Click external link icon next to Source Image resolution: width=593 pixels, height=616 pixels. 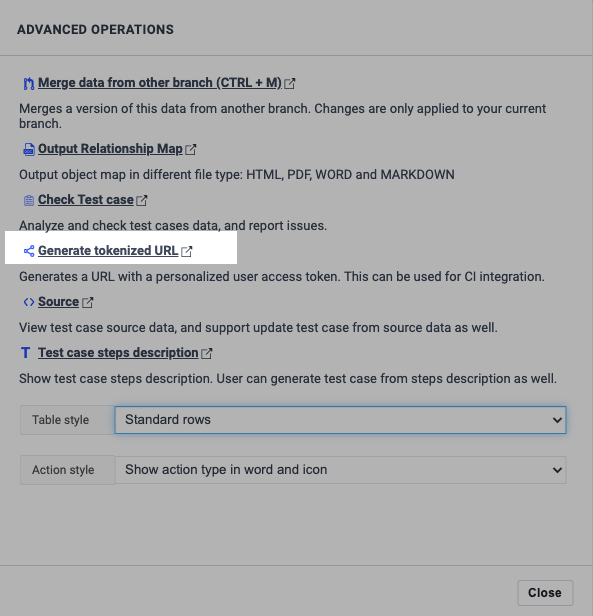tap(88, 302)
